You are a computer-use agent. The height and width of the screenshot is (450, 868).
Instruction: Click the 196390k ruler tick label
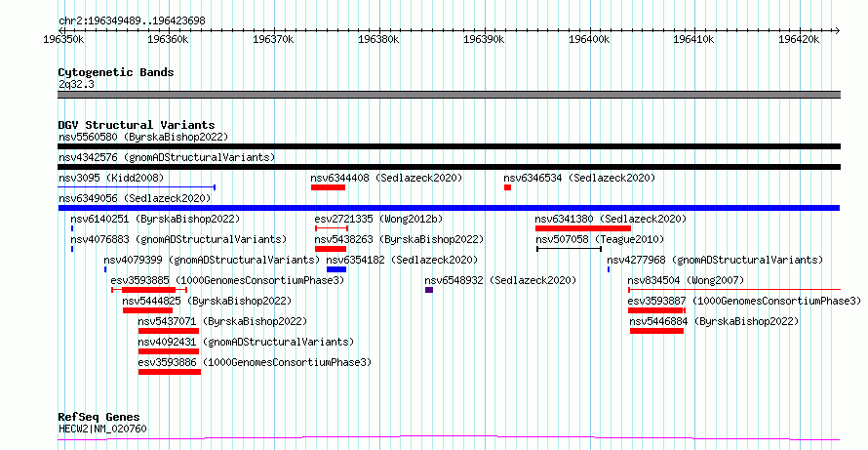[x=484, y=39]
